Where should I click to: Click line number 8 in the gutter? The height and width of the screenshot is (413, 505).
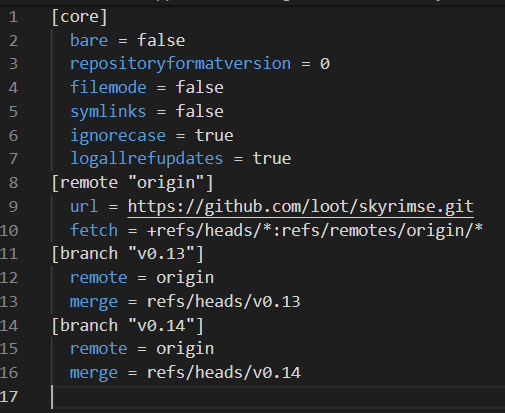point(13,183)
